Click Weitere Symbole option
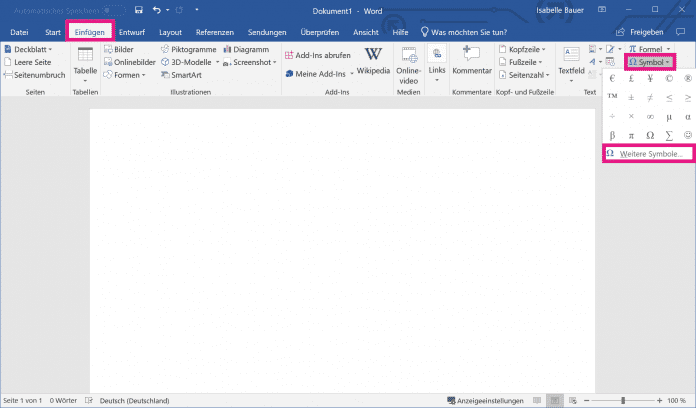The image size is (696, 408). pos(648,154)
